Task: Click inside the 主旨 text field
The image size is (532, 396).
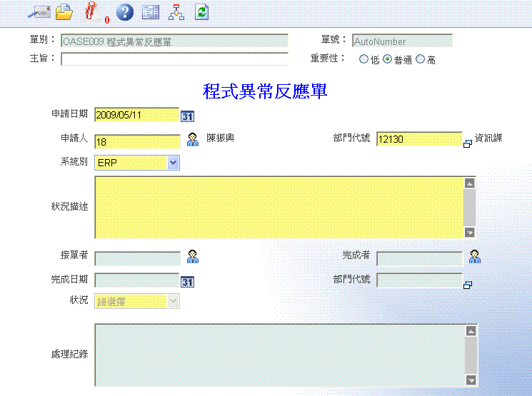Action: click(174, 59)
